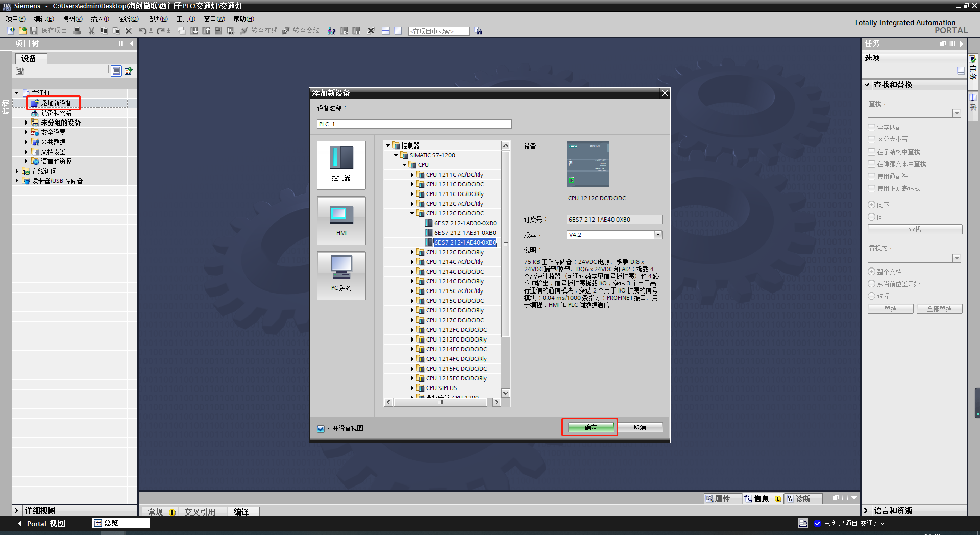Click the binoculars search icon

click(x=478, y=31)
